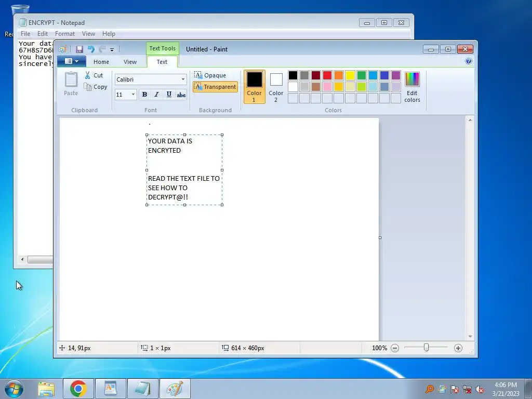The height and width of the screenshot is (399, 532).
Task: Open the Edit colors dialog
Action: pos(412,87)
